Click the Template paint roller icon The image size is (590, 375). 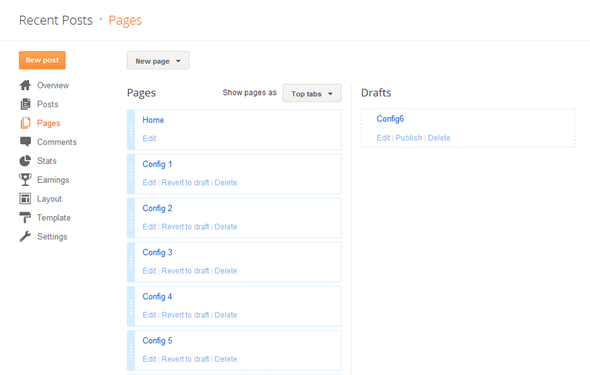25,217
